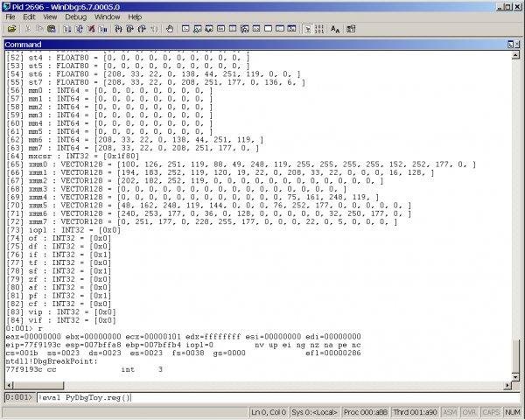This screenshot has width=525, height=420.
Task: Click the CAPS status bar indicator
Action: coord(491,412)
